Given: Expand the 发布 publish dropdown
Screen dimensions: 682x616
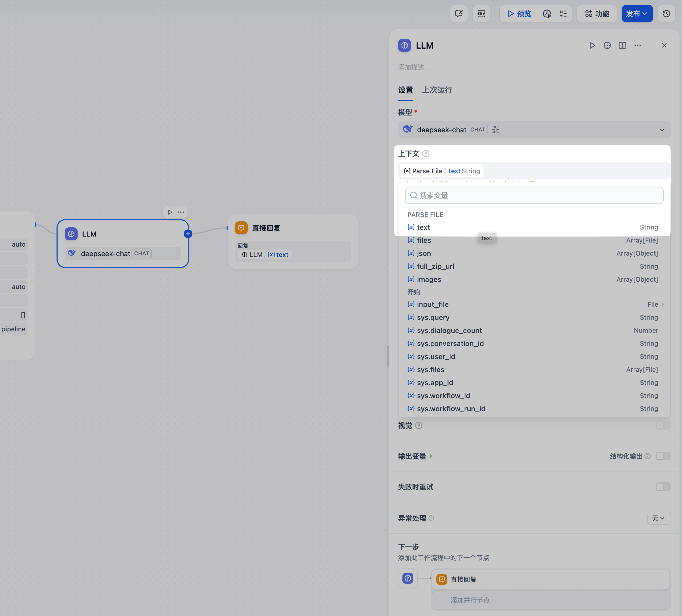Looking at the screenshot, I should (637, 14).
